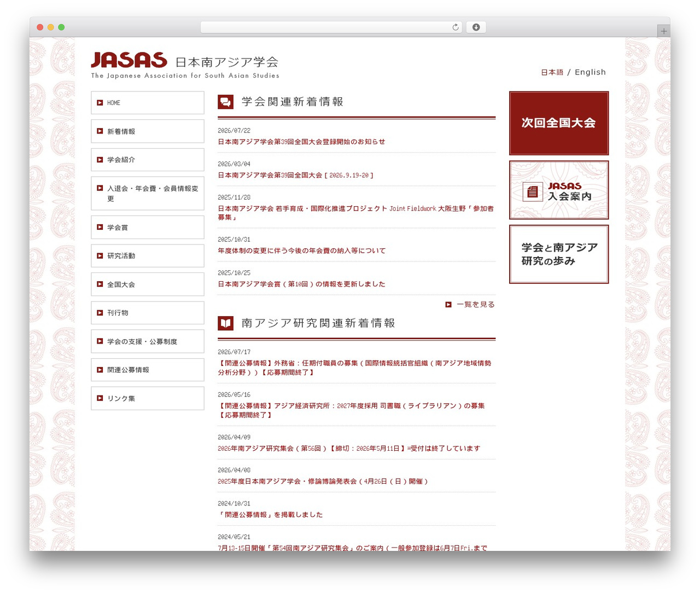Click the 南アジア研究関連新着情報 heading
The height and width of the screenshot is (593, 700).
tap(318, 323)
